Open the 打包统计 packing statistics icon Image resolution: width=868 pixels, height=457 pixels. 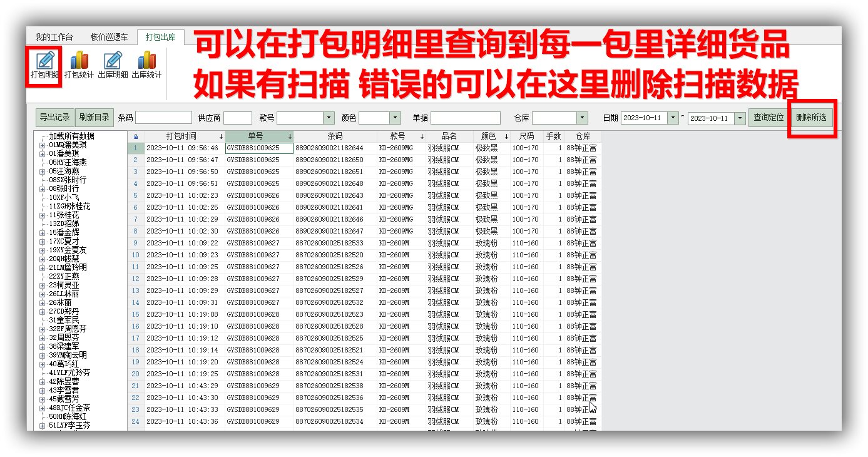tap(79, 65)
